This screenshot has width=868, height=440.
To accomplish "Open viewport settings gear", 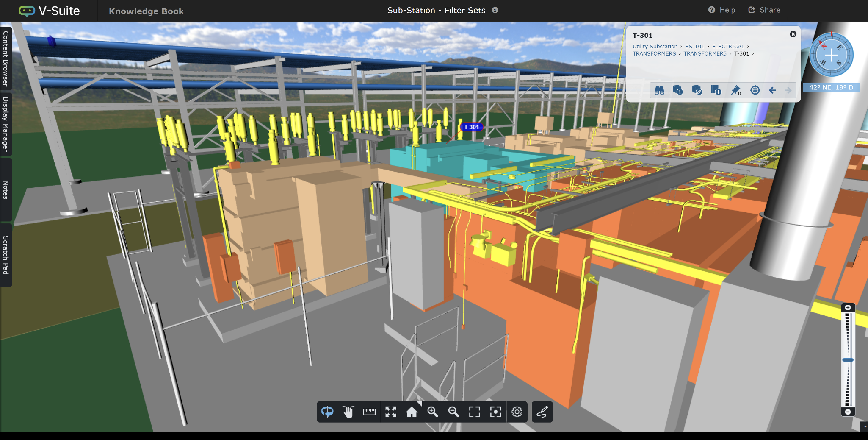I will pos(517,412).
